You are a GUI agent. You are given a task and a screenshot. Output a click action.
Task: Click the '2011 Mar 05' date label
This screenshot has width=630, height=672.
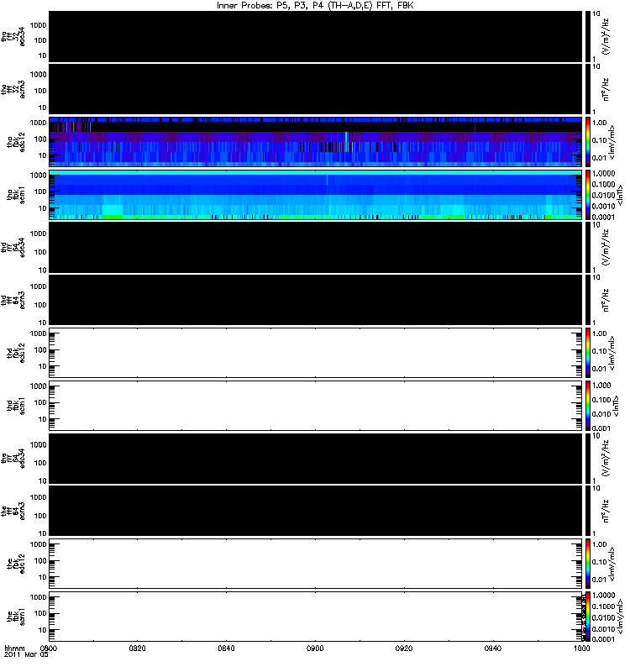pos(26,655)
